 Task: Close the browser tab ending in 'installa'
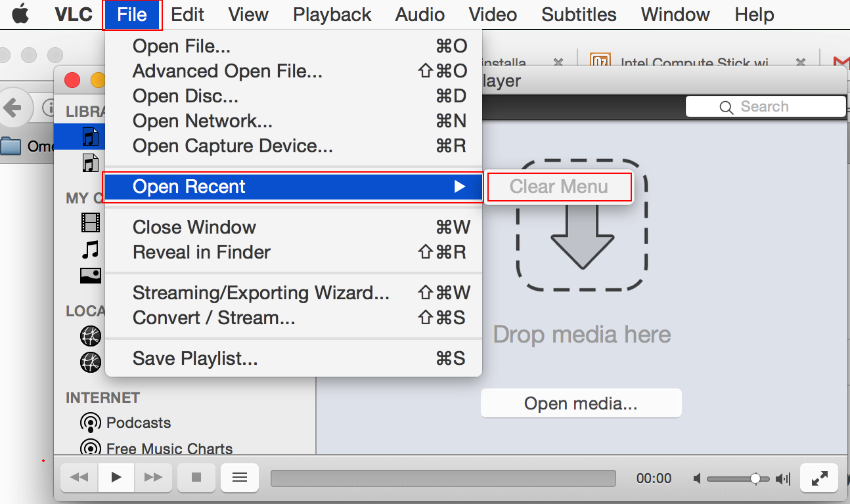[558, 63]
